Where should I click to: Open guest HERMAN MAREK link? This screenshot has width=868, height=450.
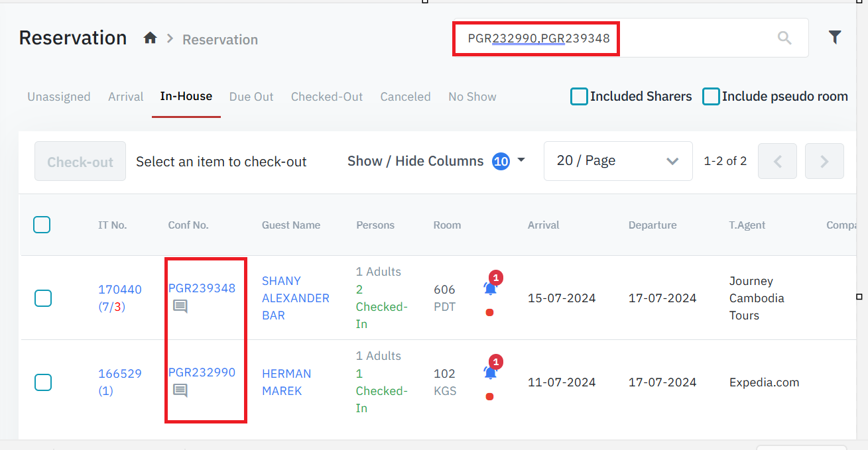click(x=286, y=382)
